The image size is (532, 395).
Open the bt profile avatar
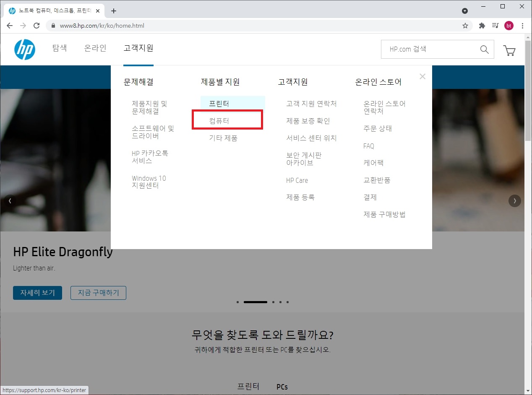pos(509,26)
